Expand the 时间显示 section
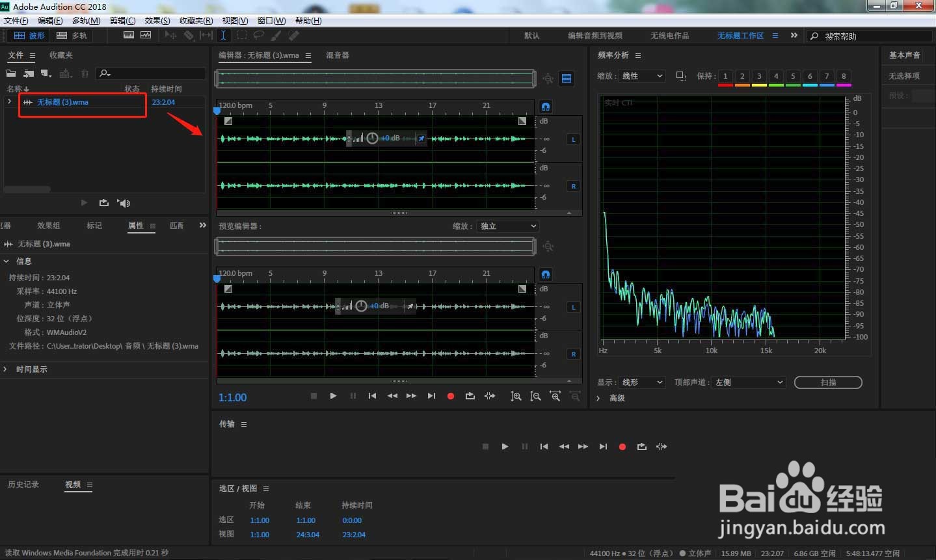Screen dimensions: 936x560 pyautogui.click(x=6, y=369)
